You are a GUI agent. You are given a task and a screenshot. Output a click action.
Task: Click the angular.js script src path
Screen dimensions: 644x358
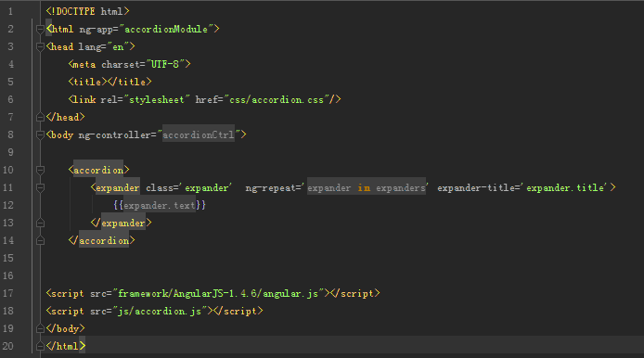(x=218, y=294)
